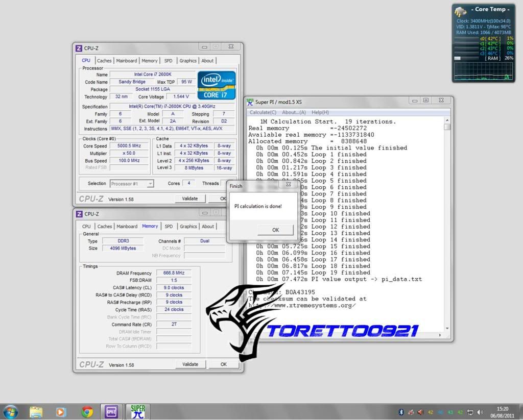Switch to Caches tab in top CPU-Z
Screen dimensions: 523x420
104,61
